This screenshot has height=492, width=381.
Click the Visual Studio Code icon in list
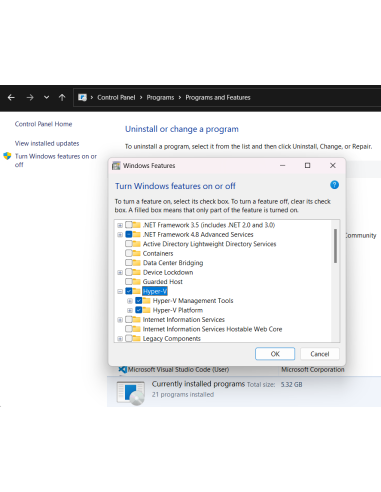[123, 369]
